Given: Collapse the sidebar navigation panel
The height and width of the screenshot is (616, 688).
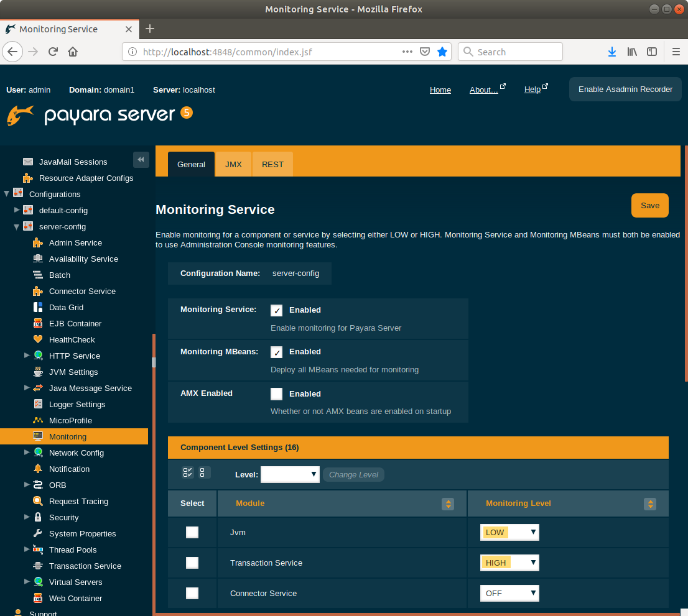Looking at the screenshot, I should coord(141,160).
